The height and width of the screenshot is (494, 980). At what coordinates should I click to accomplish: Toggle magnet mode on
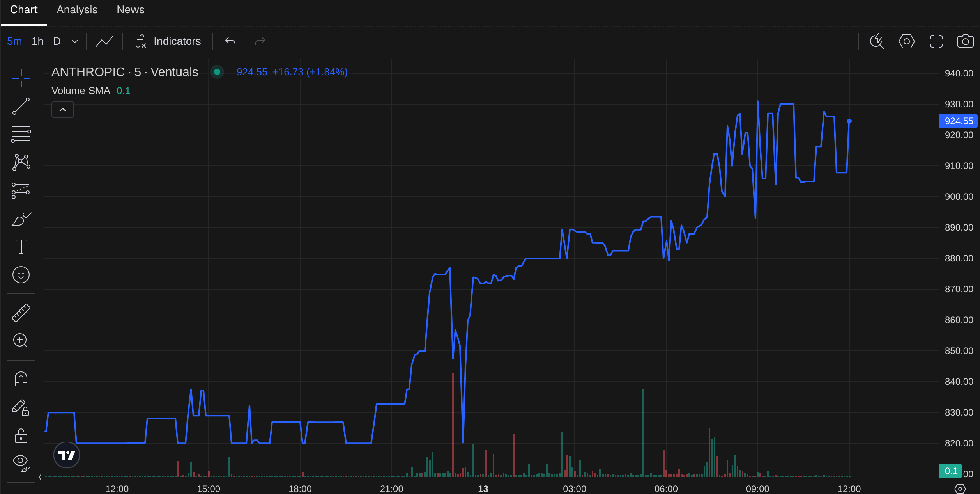coord(21,379)
